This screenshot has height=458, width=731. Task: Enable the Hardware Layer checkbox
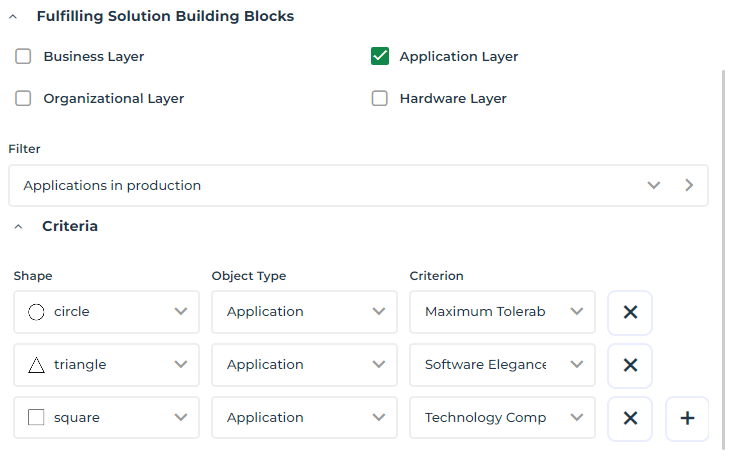379,99
